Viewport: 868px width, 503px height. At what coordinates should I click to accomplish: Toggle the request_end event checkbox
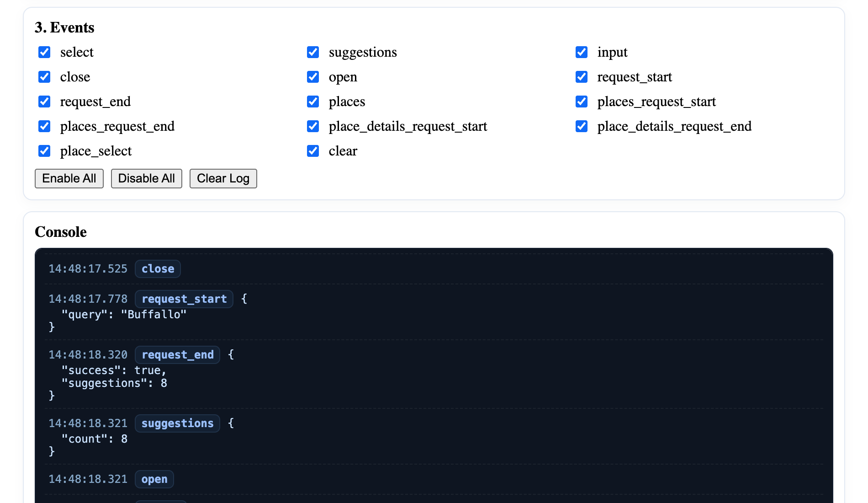click(x=44, y=102)
